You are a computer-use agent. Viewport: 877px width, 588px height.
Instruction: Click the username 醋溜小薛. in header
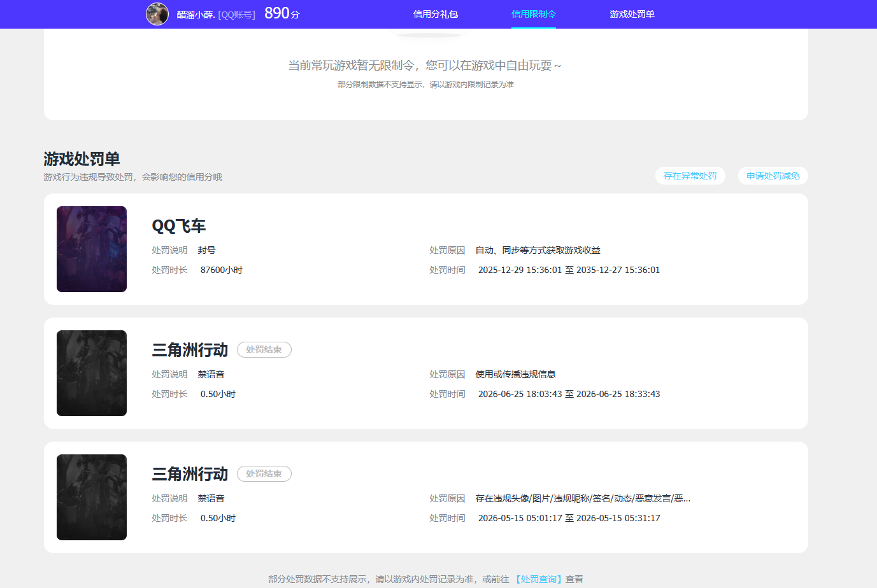[196, 14]
